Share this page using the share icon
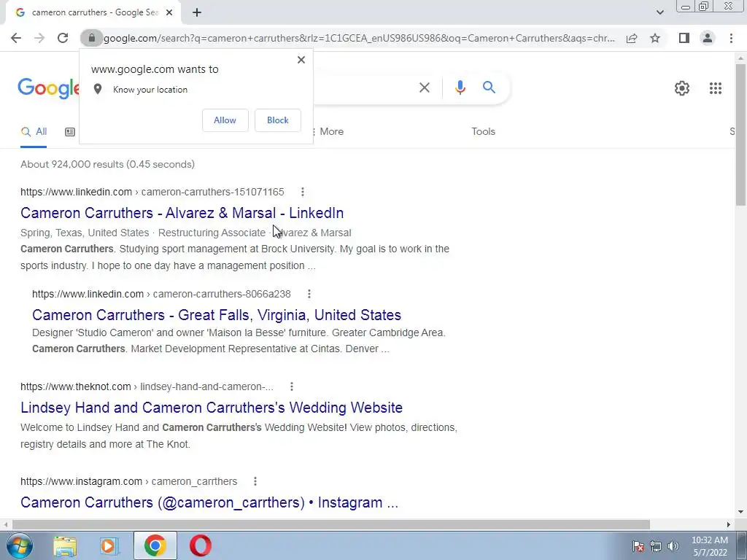The width and height of the screenshot is (747, 560). click(x=632, y=38)
